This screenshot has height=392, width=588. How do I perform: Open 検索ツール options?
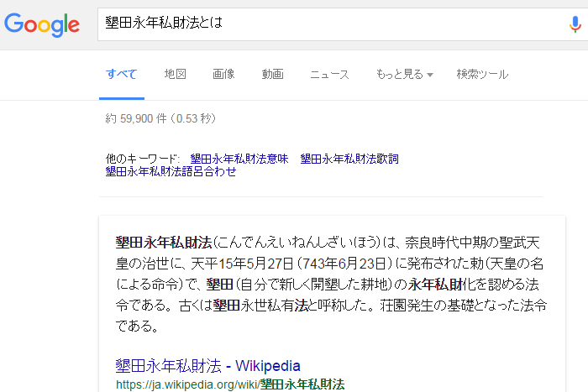point(482,74)
